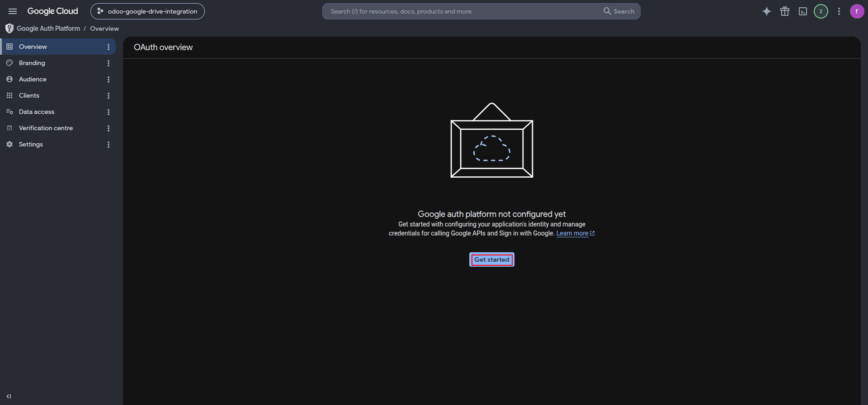Open the odoo-google-drive-integration project picker
868x405 pixels.
pos(147,11)
